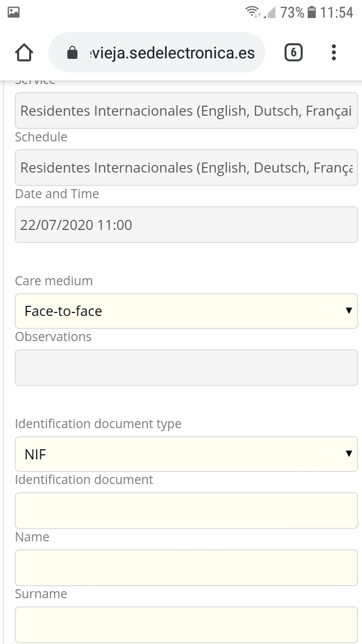Tap the browser home icon
Screen dimensions: 362x644
pyautogui.click(x=24, y=52)
